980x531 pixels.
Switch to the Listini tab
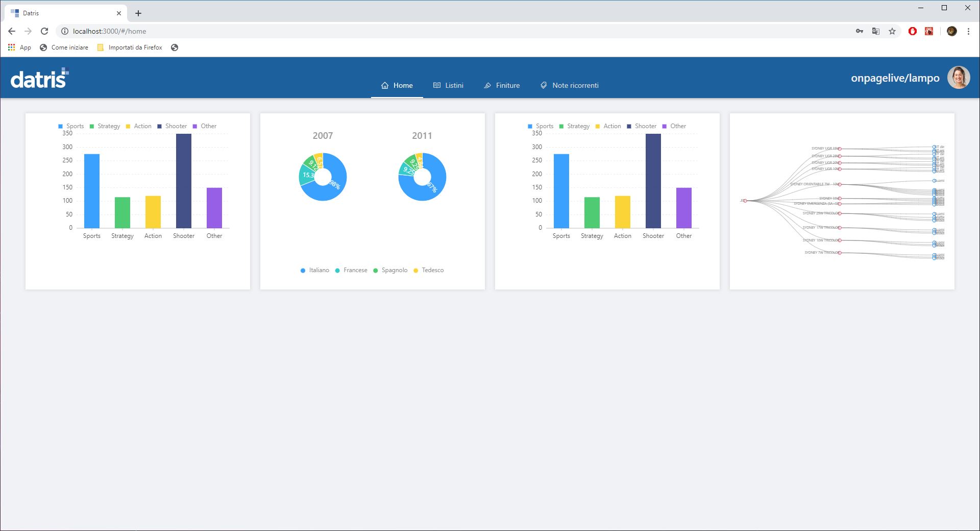pos(448,85)
